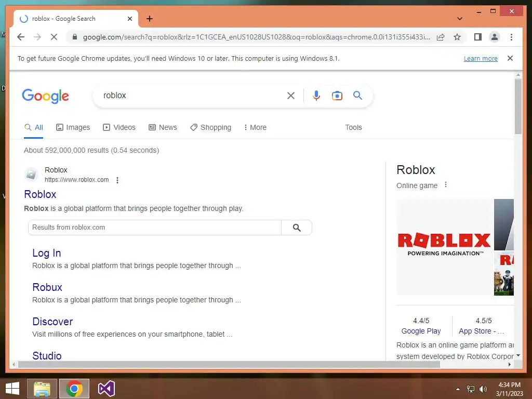The height and width of the screenshot is (399, 532).
Task: Open the Google Play rating link
Action: click(x=421, y=331)
